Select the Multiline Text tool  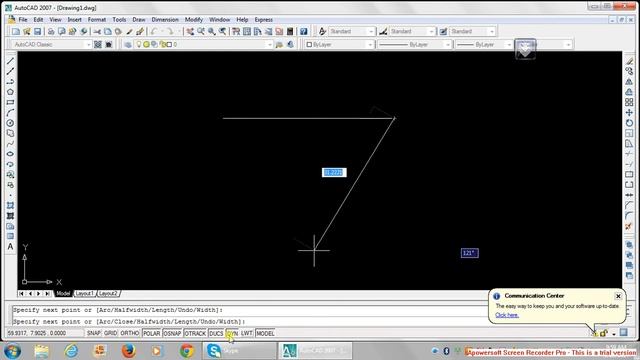[10, 247]
